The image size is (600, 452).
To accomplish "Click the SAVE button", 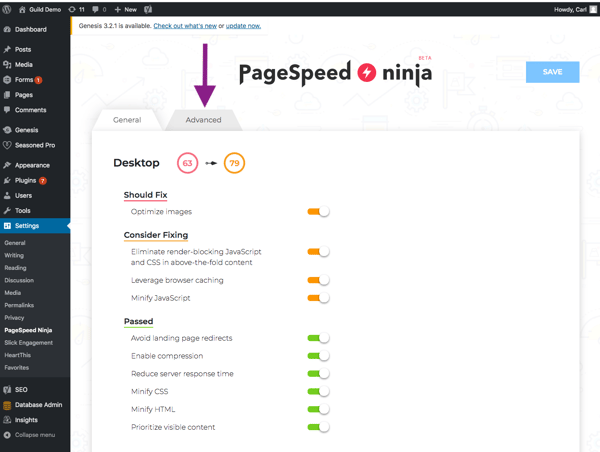I will (553, 72).
